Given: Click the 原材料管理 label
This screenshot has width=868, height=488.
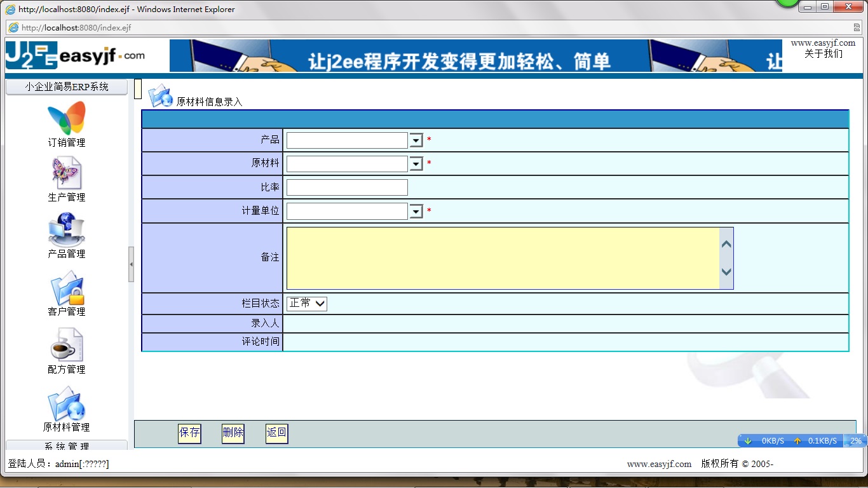Looking at the screenshot, I should 67,428.
